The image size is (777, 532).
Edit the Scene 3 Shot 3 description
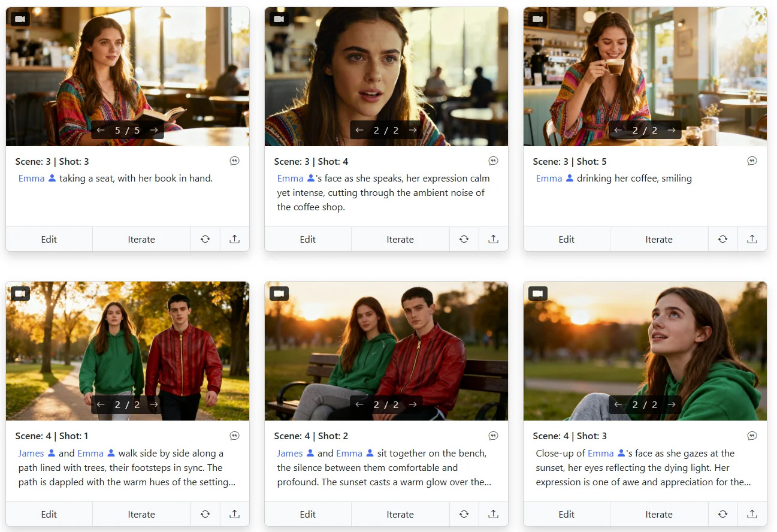point(49,239)
